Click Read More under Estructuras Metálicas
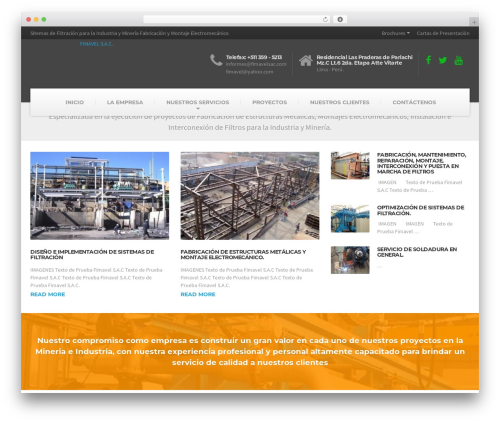The height and width of the screenshot is (423, 500). click(198, 294)
